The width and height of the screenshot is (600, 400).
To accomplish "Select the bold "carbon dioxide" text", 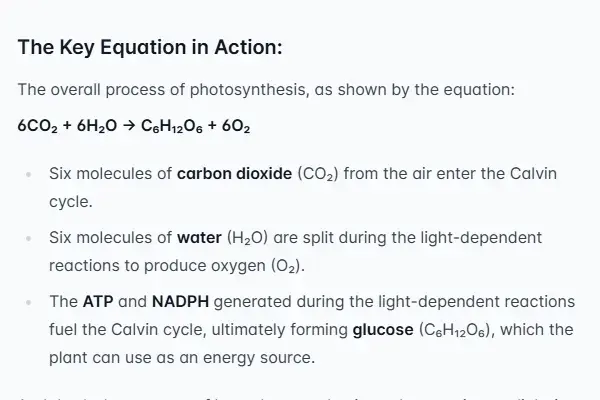I will click(235, 174).
